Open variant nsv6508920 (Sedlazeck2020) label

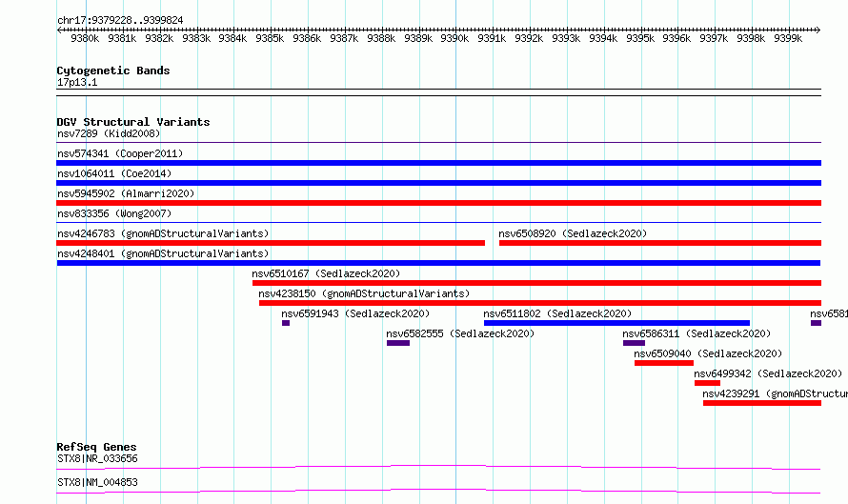coord(573,233)
